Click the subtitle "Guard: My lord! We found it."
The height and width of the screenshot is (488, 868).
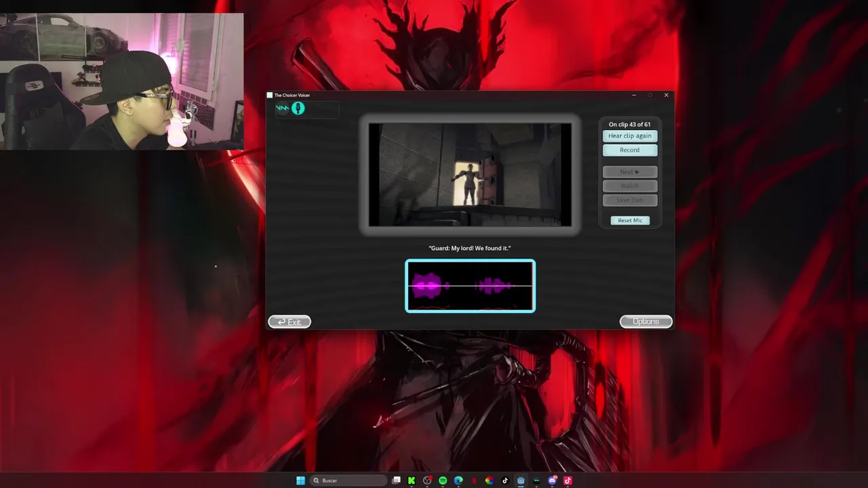point(470,248)
